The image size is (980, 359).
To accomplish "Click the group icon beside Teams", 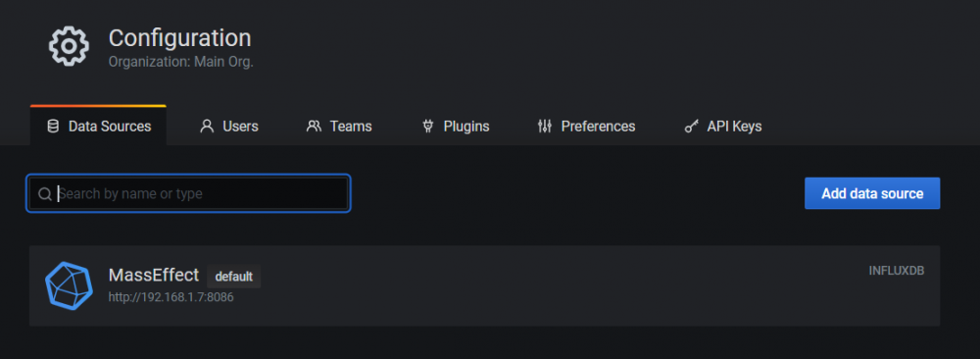I will pos(314,127).
